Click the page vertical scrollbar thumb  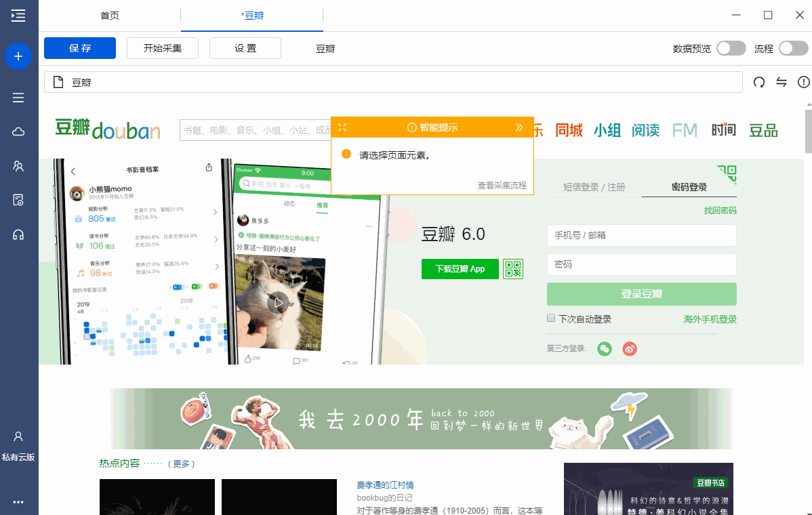coord(809,131)
